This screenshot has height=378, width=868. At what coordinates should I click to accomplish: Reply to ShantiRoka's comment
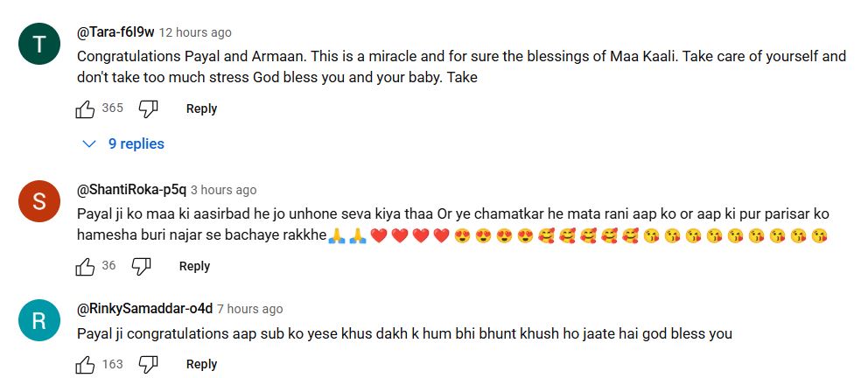click(194, 266)
